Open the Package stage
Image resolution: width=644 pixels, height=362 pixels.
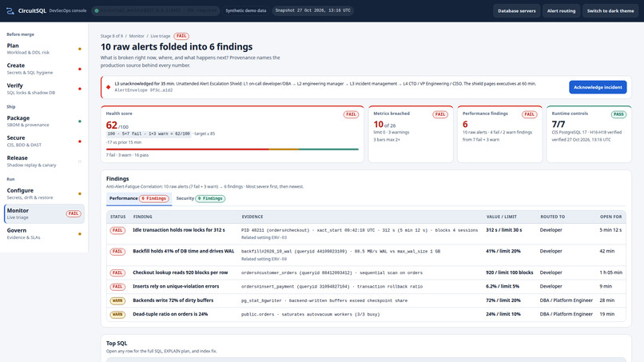44,121
